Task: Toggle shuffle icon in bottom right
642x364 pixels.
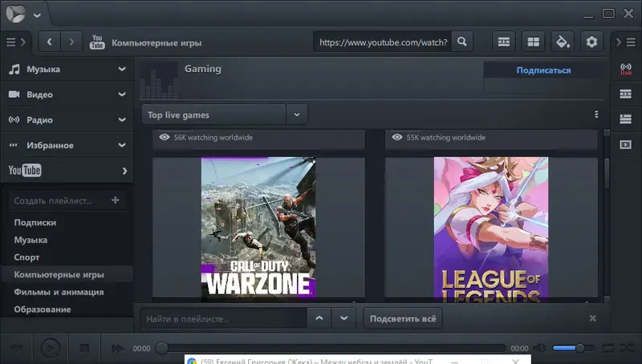Action: click(627, 349)
